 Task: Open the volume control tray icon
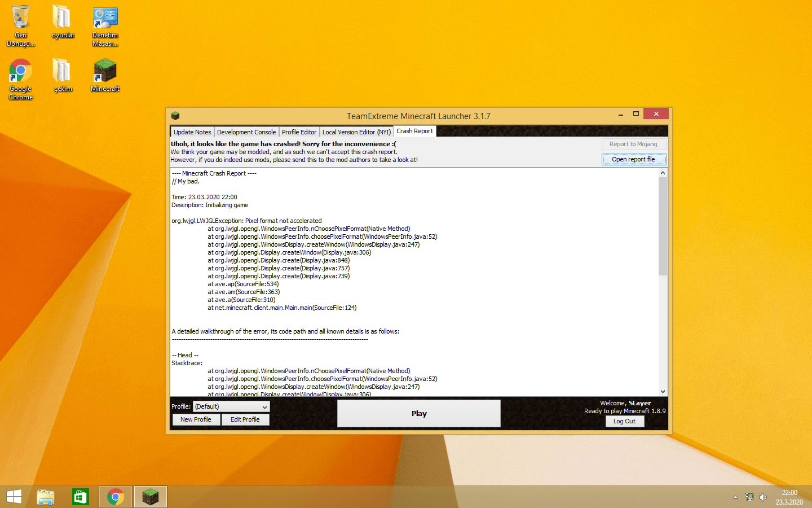(x=763, y=497)
